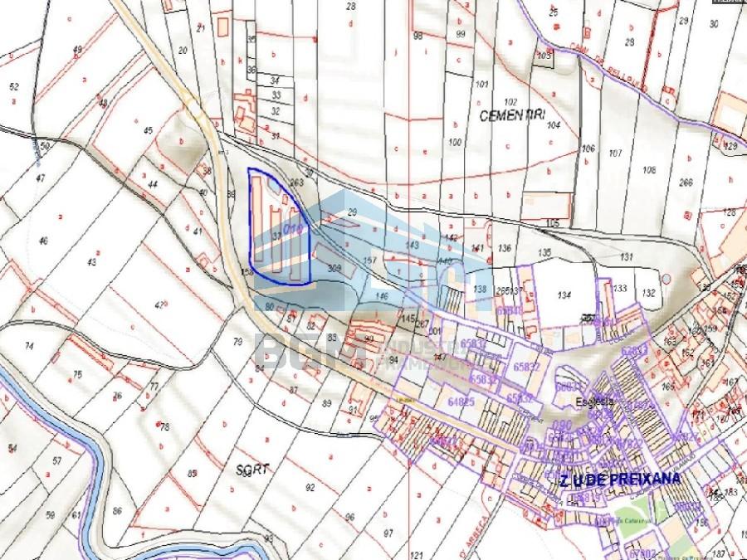
Task: Click parcel 43 label
Action: (x=92, y=262)
